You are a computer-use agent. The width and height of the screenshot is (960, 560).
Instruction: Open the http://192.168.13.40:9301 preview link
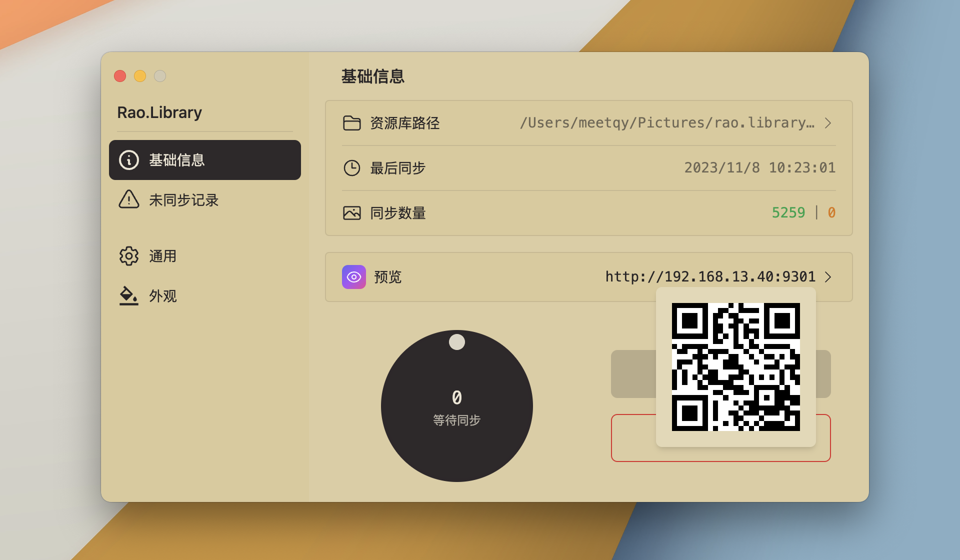click(x=710, y=276)
